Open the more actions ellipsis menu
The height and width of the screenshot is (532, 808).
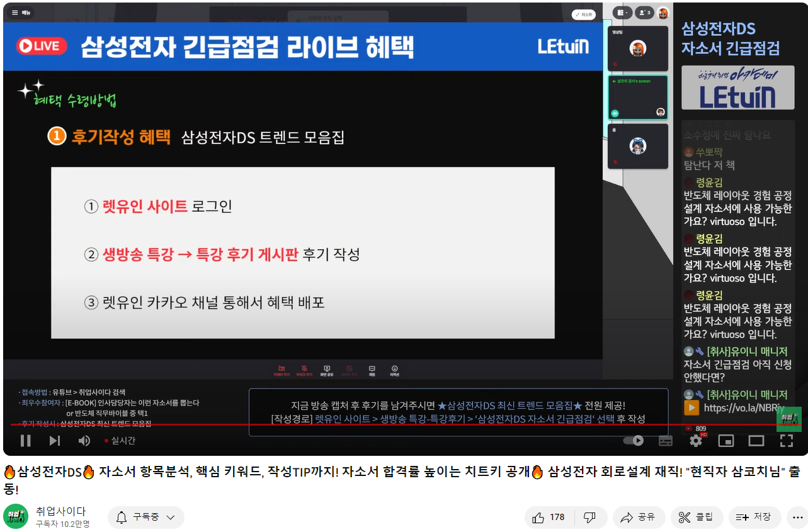tap(797, 518)
